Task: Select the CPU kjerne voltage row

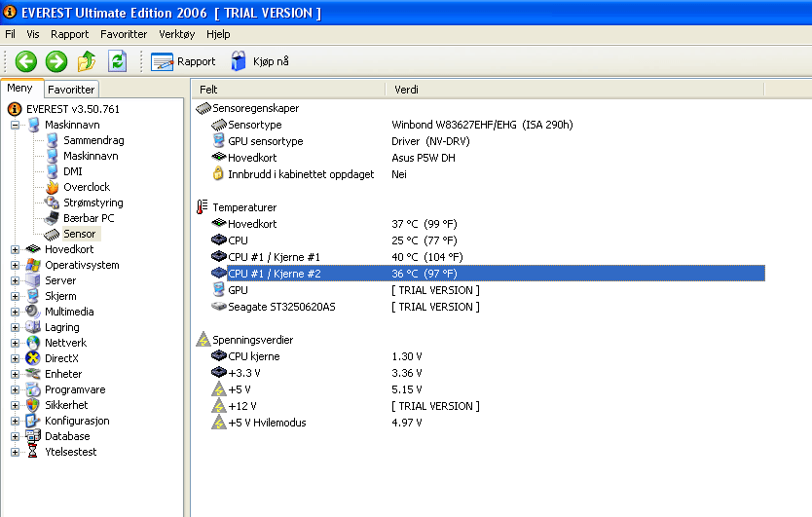Action: 487,357
